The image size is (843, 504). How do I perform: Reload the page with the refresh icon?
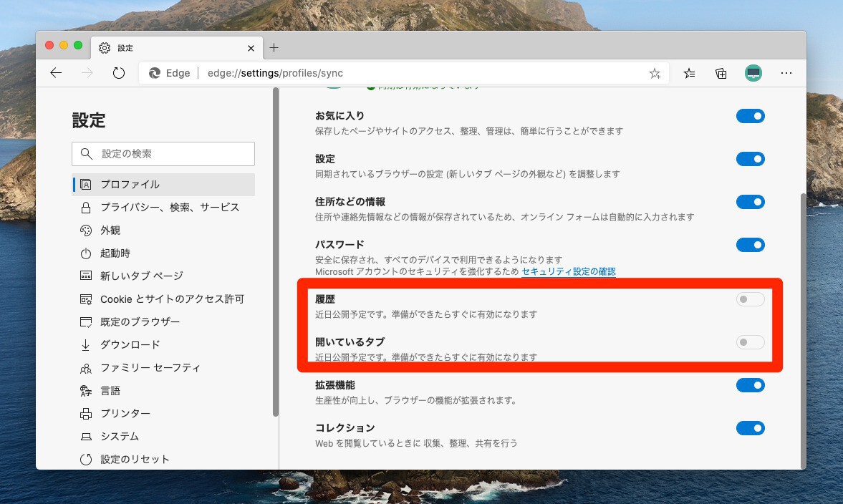tap(119, 73)
